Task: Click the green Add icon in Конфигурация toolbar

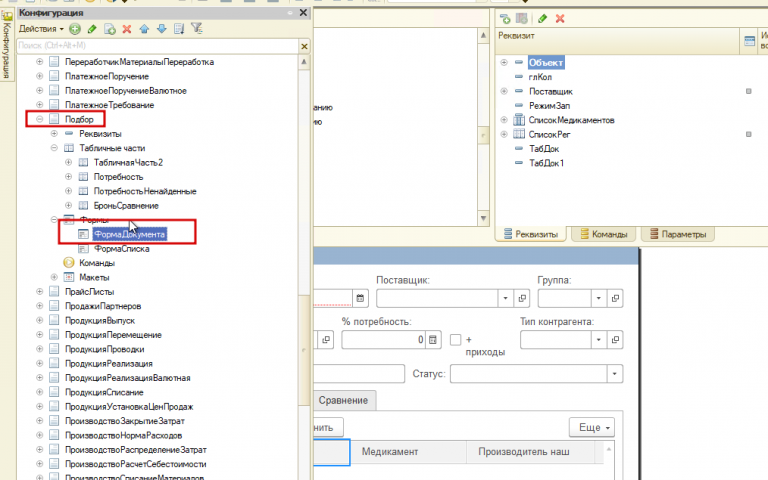Action: [x=75, y=29]
